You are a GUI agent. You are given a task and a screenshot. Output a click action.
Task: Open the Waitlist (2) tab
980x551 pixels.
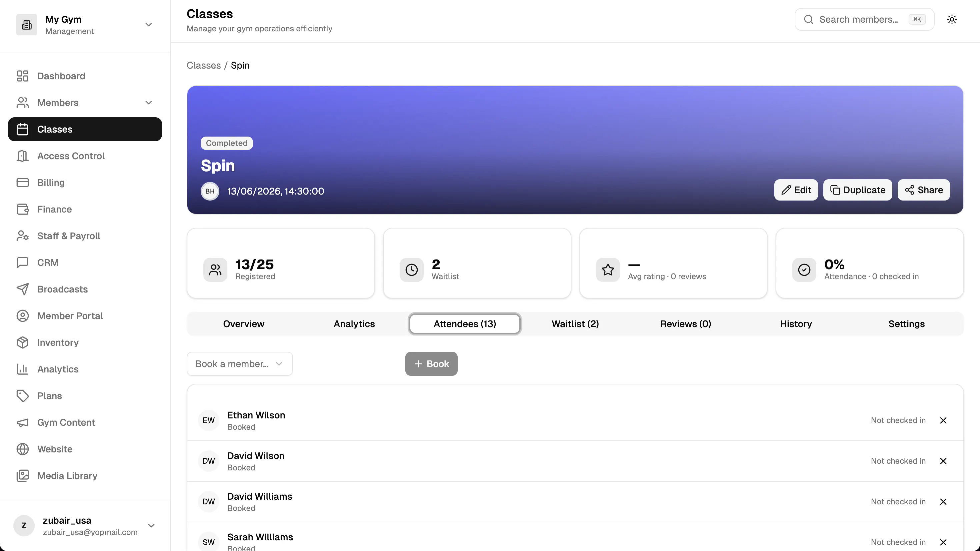click(x=575, y=324)
